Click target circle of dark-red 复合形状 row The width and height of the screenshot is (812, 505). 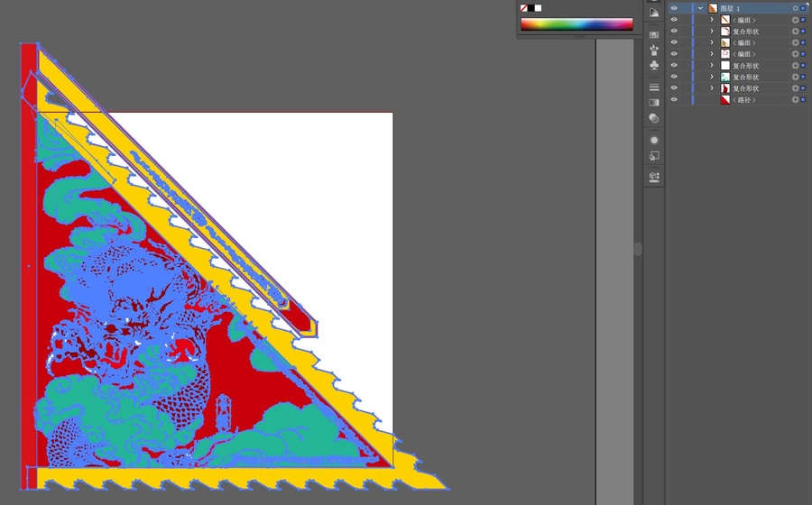[795, 88]
